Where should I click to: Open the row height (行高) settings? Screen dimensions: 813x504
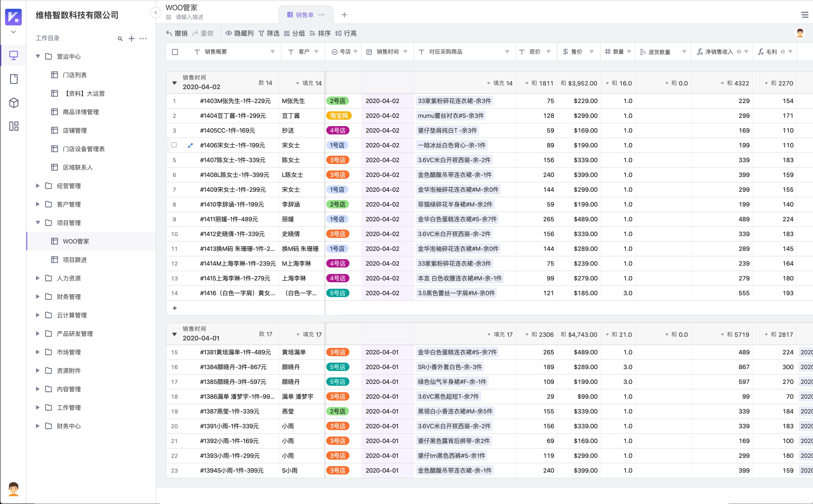347,33
